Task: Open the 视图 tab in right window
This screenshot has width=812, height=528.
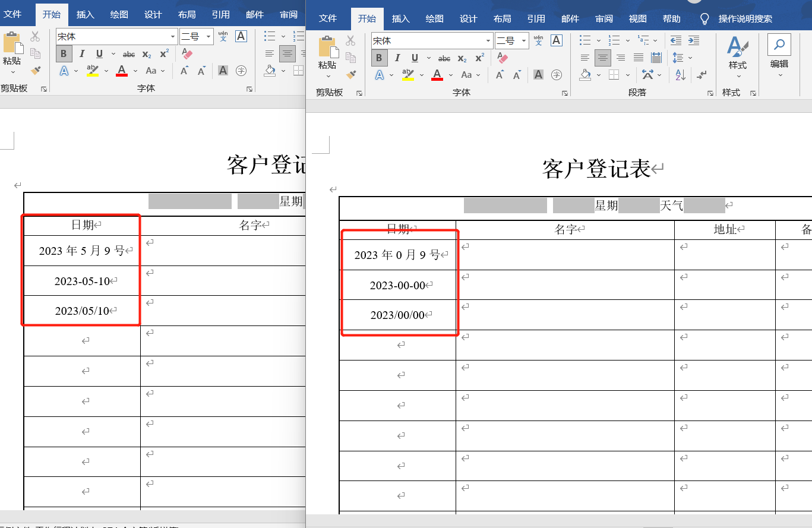Action: coord(637,18)
